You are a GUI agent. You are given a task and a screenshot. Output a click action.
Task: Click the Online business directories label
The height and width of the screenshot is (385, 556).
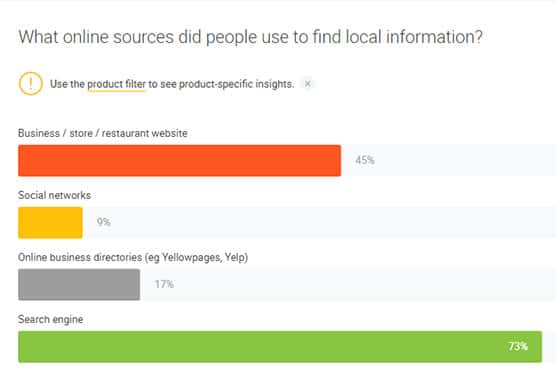(133, 257)
